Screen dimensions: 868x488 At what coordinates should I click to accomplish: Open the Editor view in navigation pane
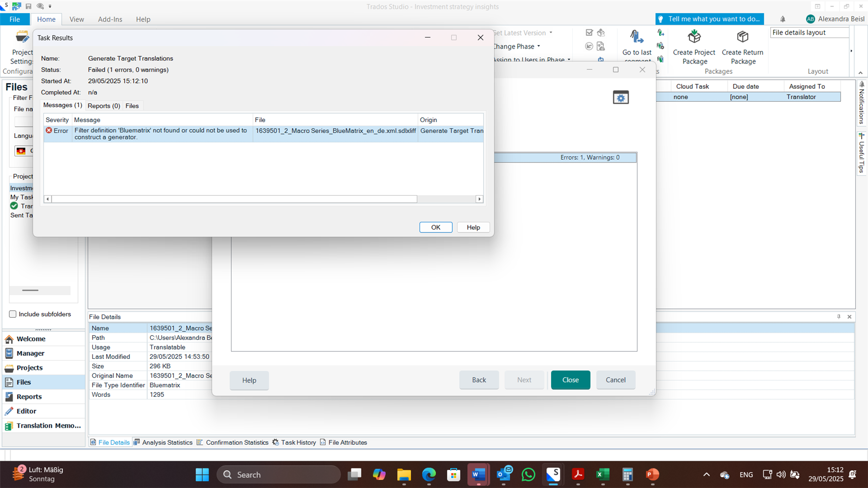tap(43, 411)
